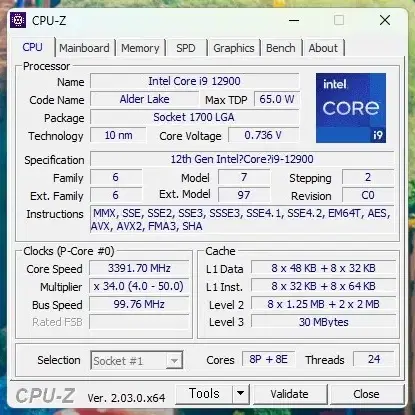Select the SPD tab

pyautogui.click(x=186, y=48)
